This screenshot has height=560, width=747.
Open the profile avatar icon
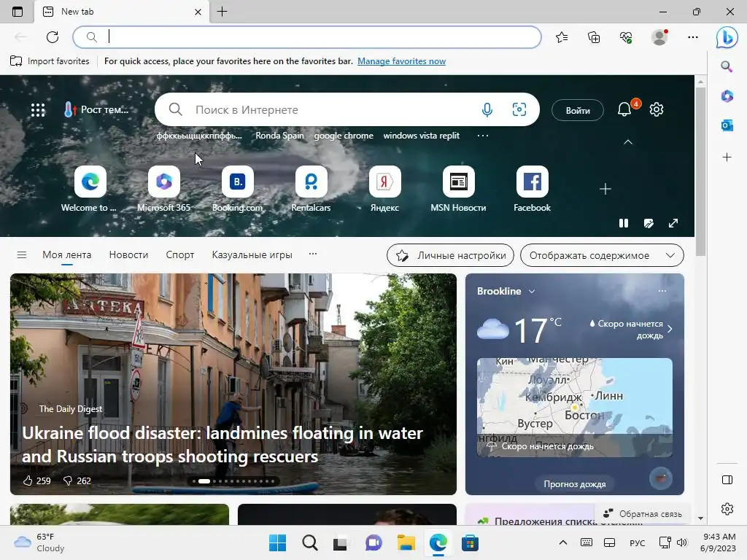pos(659,37)
